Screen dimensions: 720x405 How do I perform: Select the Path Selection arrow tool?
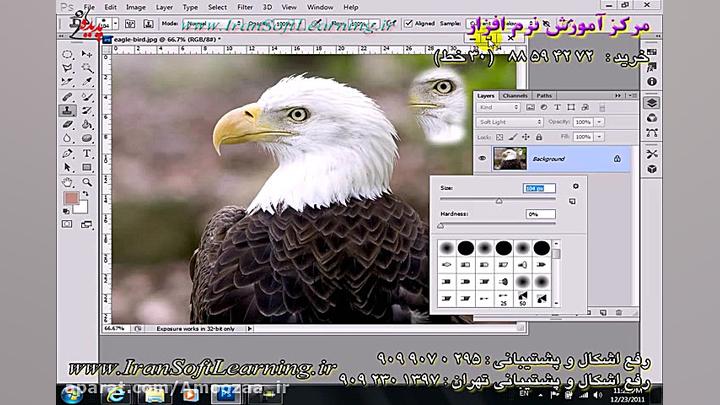click(x=68, y=168)
